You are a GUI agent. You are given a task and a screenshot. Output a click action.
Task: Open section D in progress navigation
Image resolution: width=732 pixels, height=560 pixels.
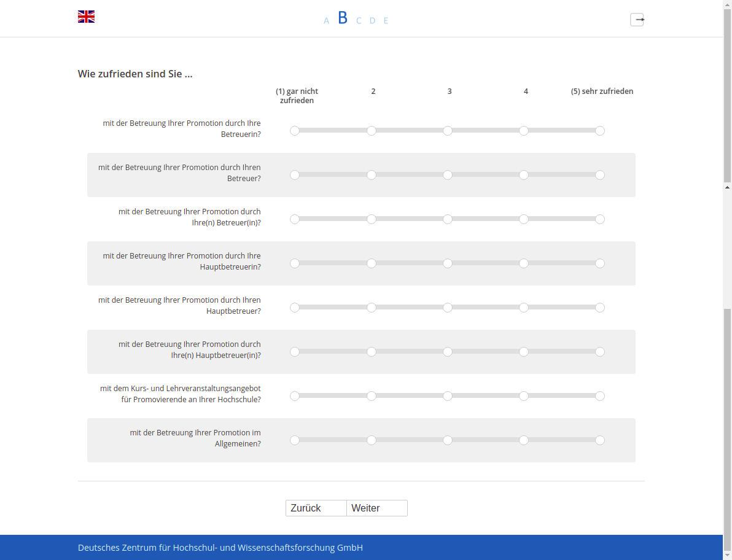pyautogui.click(x=373, y=20)
